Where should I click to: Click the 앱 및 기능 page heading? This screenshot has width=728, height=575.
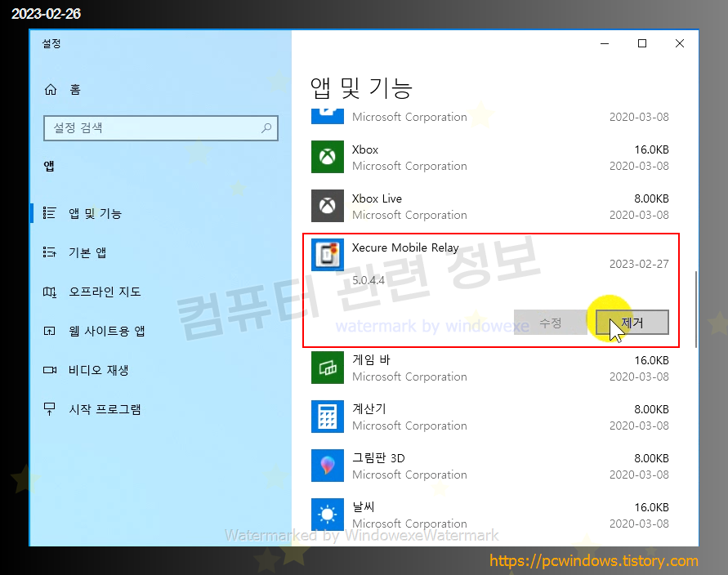click(361, 88)
